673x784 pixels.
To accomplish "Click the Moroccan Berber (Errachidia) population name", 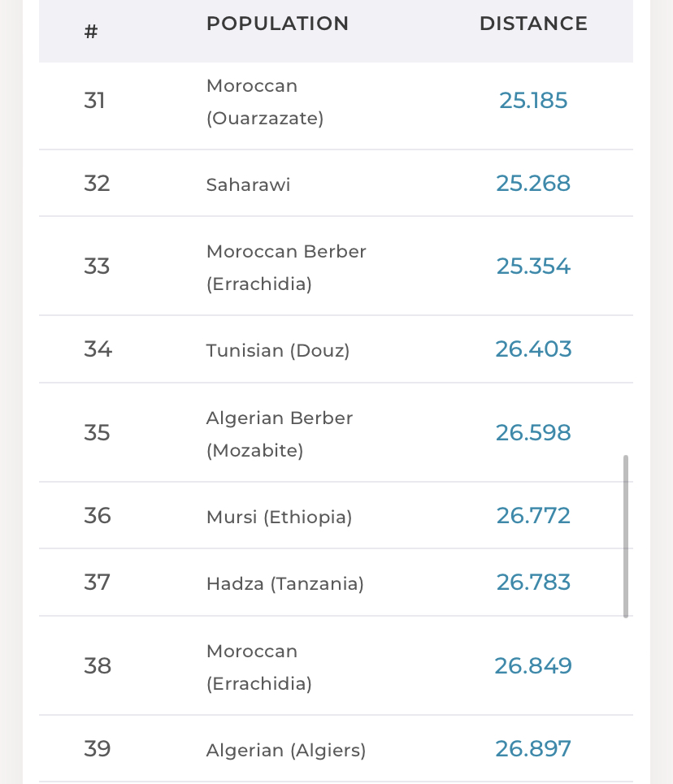I will click(x=286, y=267).
